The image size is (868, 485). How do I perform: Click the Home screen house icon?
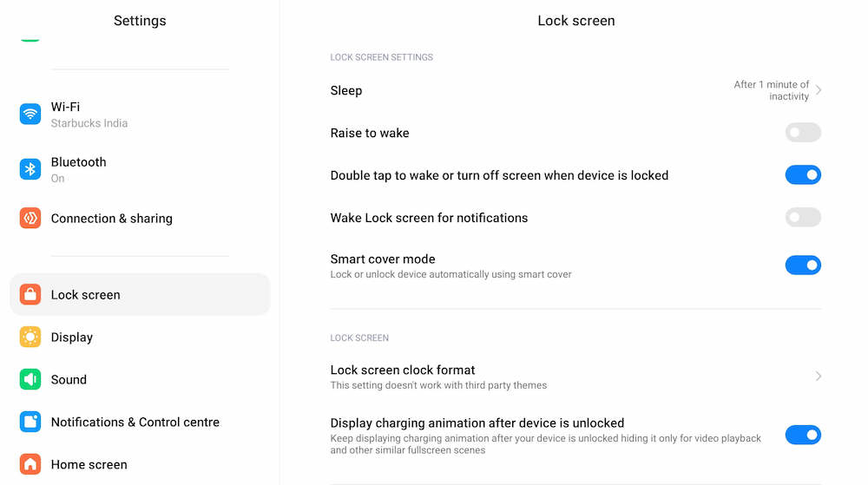[30, 464]
